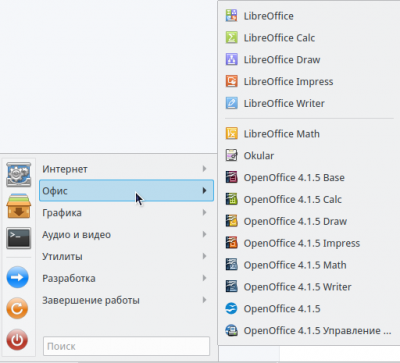Click the OpenOffice 4.1.5 Управление icon
This screenshot has height=363, width=400.
pos(231,331)
